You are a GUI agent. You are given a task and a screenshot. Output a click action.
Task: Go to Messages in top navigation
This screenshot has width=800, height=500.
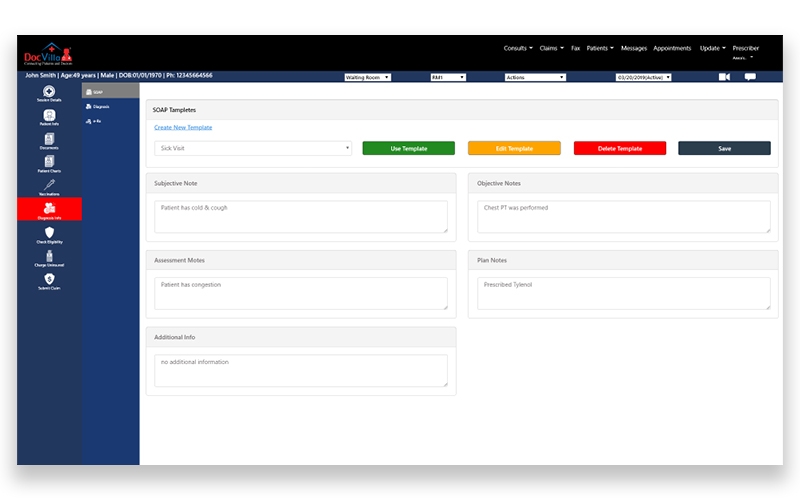634,48
